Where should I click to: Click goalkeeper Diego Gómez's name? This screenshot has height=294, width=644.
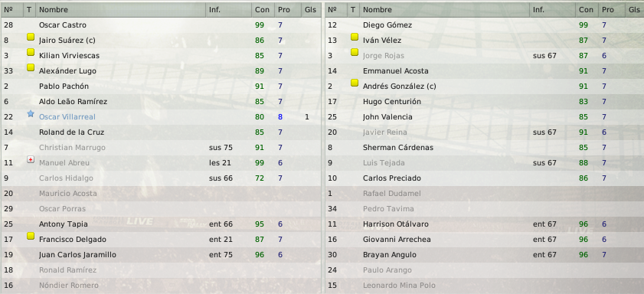(x=387, y=25)
